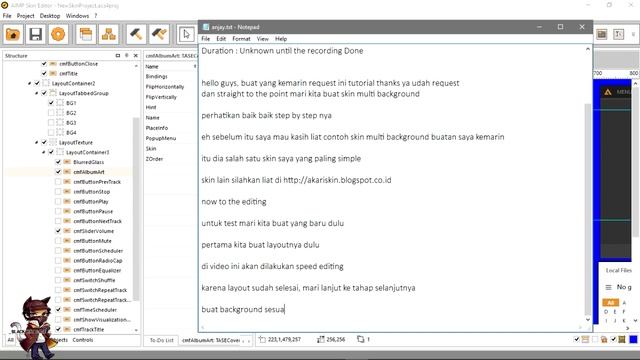The image size is (640, 360).
Task: Toggle the first checkbox at bottom right
Action: 576,339
